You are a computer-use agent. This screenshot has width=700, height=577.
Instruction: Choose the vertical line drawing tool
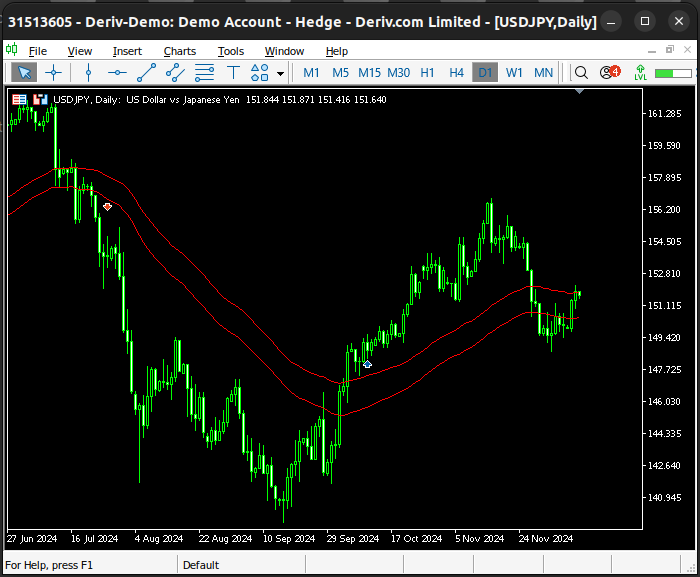tap(88, 72)
